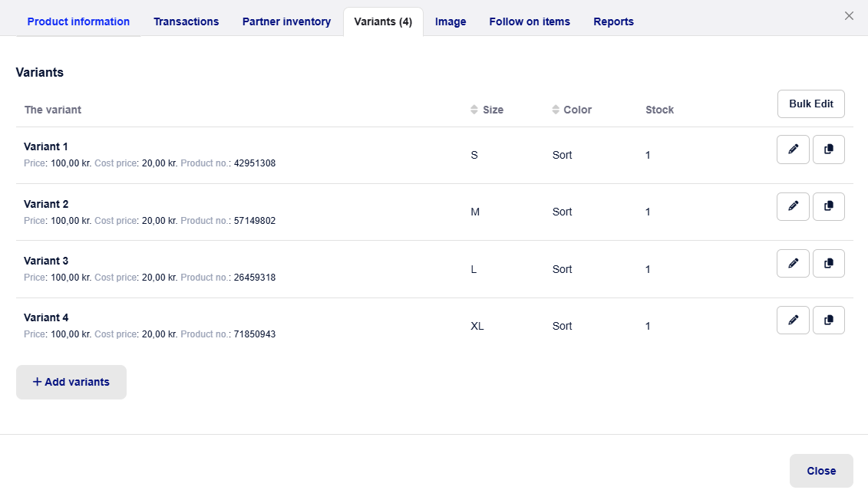
Task: Click stock value of Variant 3
Action: [648, 269]
